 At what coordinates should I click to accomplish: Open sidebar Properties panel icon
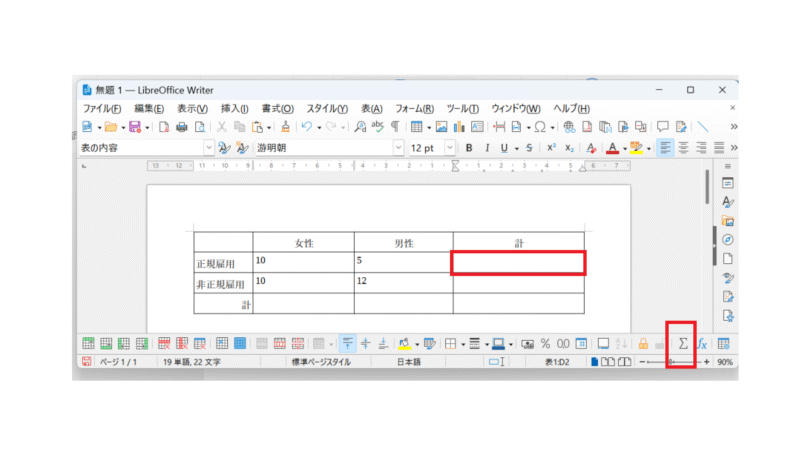coord(728,183)
